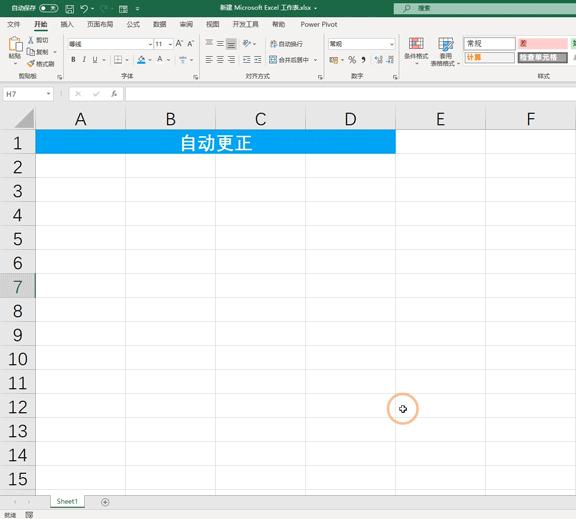576x519 pixels.
Task: Apply the red 差 (Bad) cell style
Action: pos(543,43)
